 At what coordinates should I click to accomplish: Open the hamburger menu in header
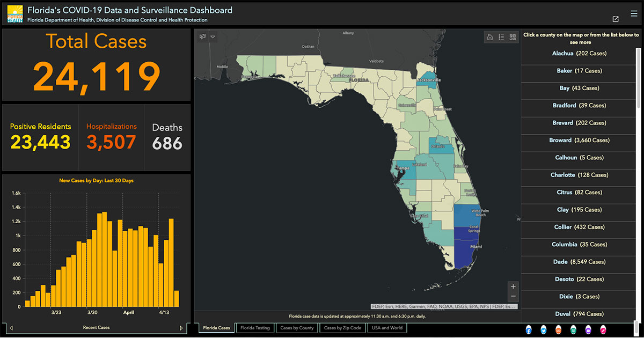tap(634, 13)
